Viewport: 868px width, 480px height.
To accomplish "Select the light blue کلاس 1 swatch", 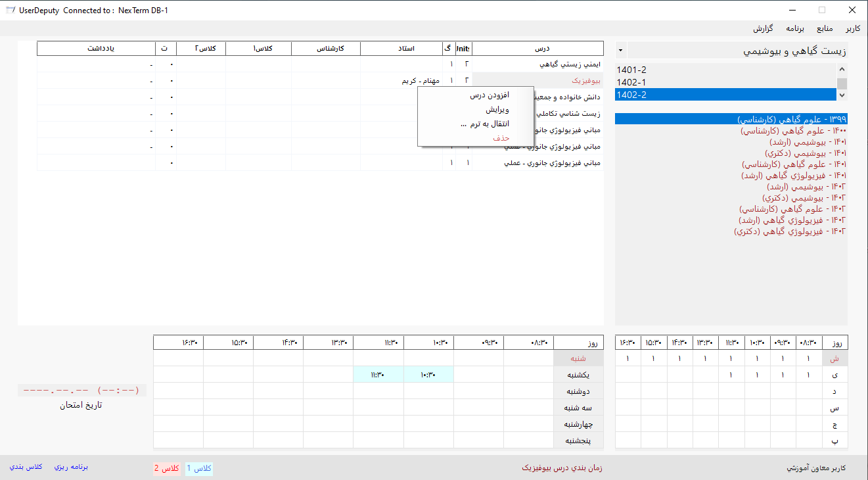I will 199,468.
